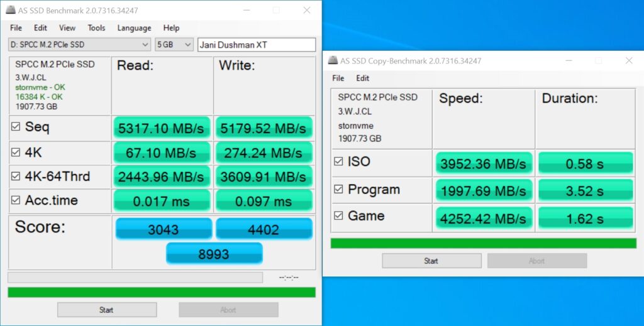
Task: Open the View menu
Action: 67,28
